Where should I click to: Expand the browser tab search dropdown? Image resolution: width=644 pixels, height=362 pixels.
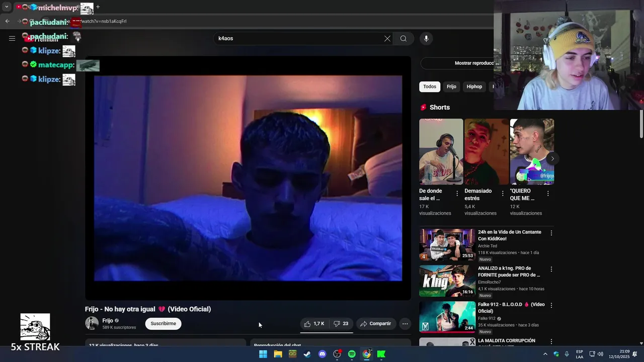[7, 7]
